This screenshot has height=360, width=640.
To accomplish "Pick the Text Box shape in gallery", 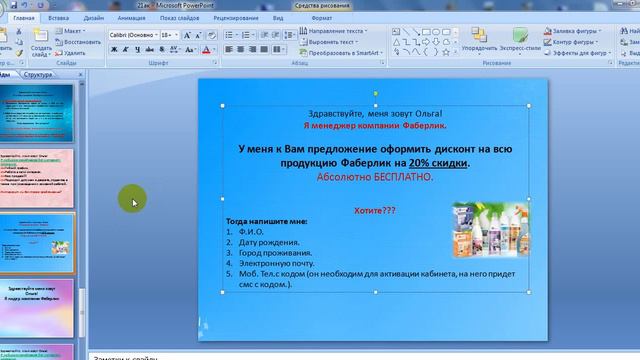I will coord(396,31).
